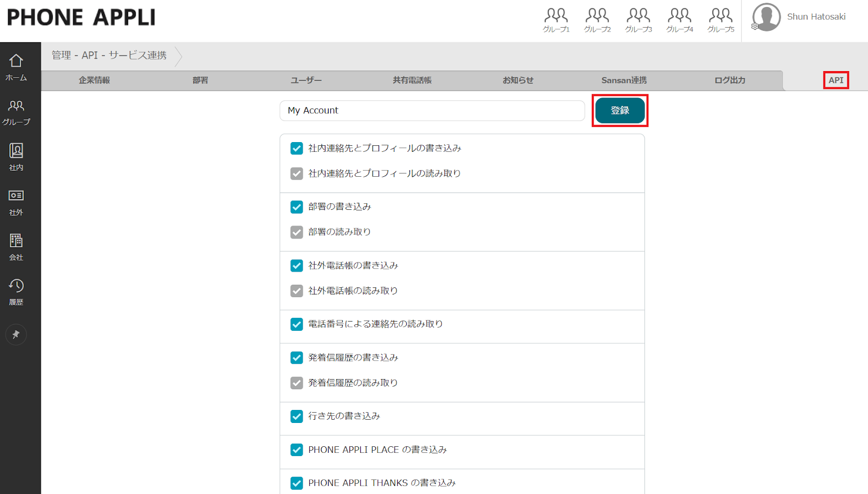Click the pin icon in sidebar
This screenshot has width=868, height=494.
tap(16, 335)
